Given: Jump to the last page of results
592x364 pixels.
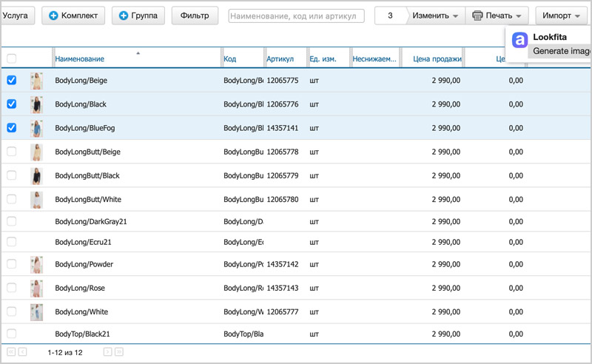Looking at the screenshot, I should (x=119, y=352).
